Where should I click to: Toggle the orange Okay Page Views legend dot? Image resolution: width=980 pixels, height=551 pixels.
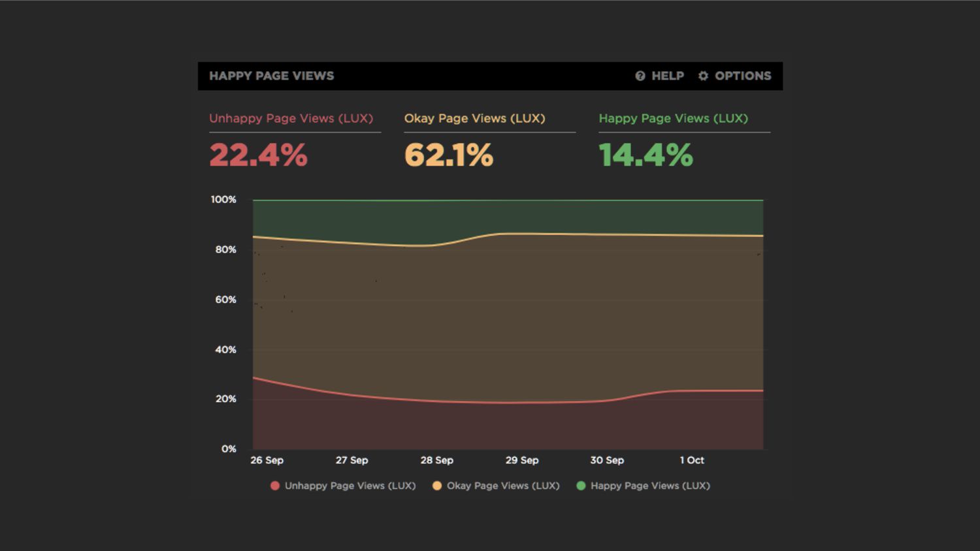(437, 486)
